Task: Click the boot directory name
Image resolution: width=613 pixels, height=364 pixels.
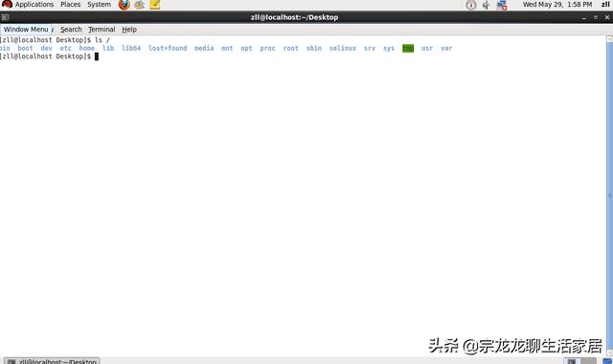Action: [26, 48]
